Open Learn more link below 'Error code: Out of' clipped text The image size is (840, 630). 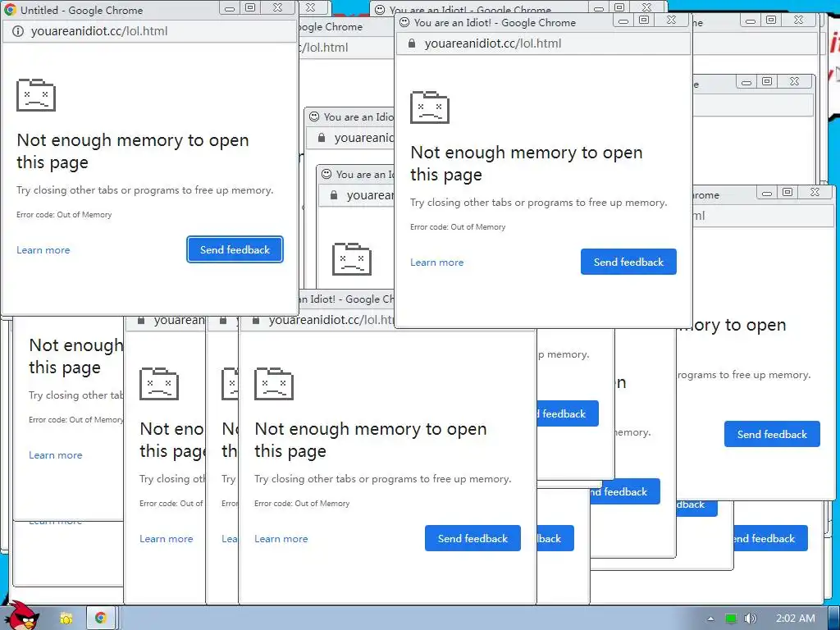pyautogui.click(x=166, y=539)
